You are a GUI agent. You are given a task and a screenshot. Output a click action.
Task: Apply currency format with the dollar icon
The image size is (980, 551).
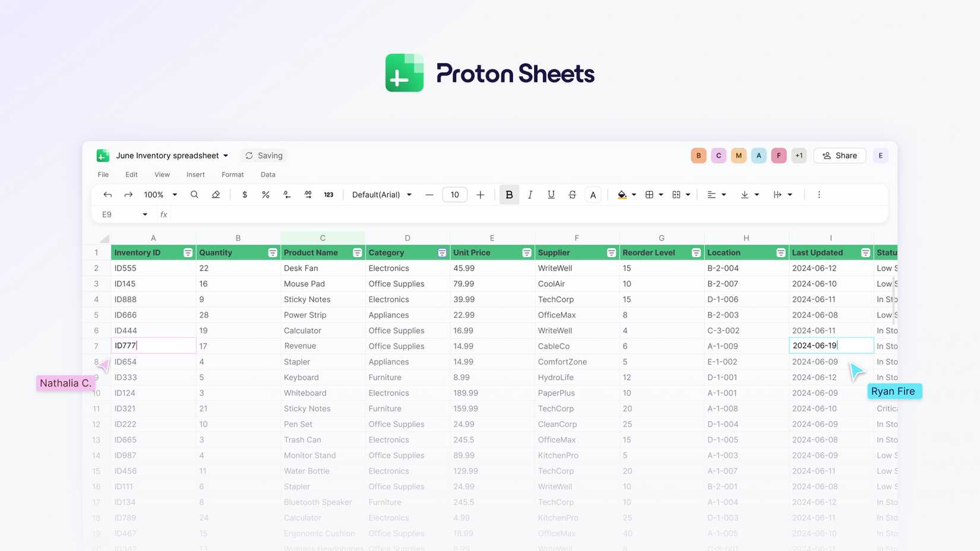pos(244,194)
